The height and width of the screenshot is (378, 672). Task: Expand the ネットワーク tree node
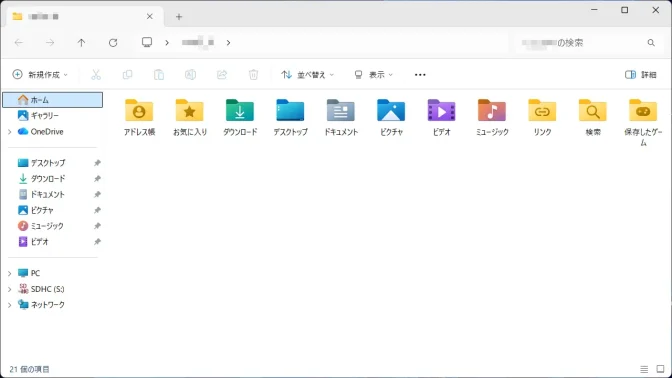pos(9,305)
